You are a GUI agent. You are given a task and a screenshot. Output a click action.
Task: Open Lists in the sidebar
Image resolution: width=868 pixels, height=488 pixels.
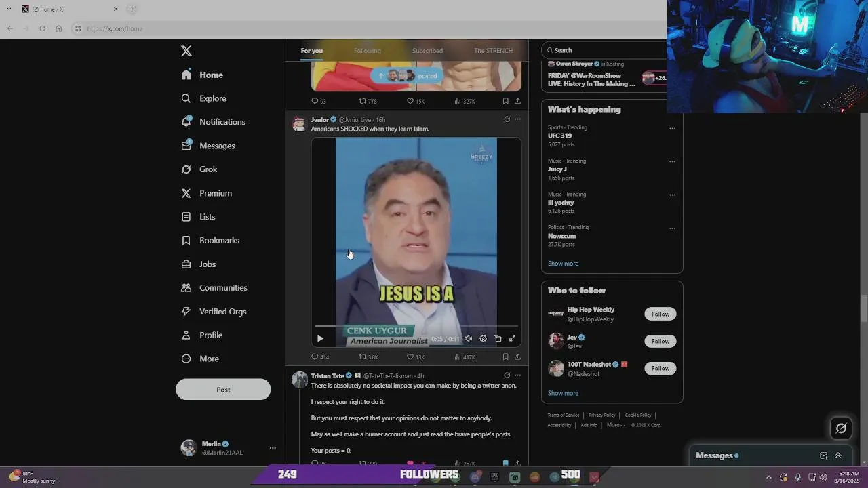[199, 217]
